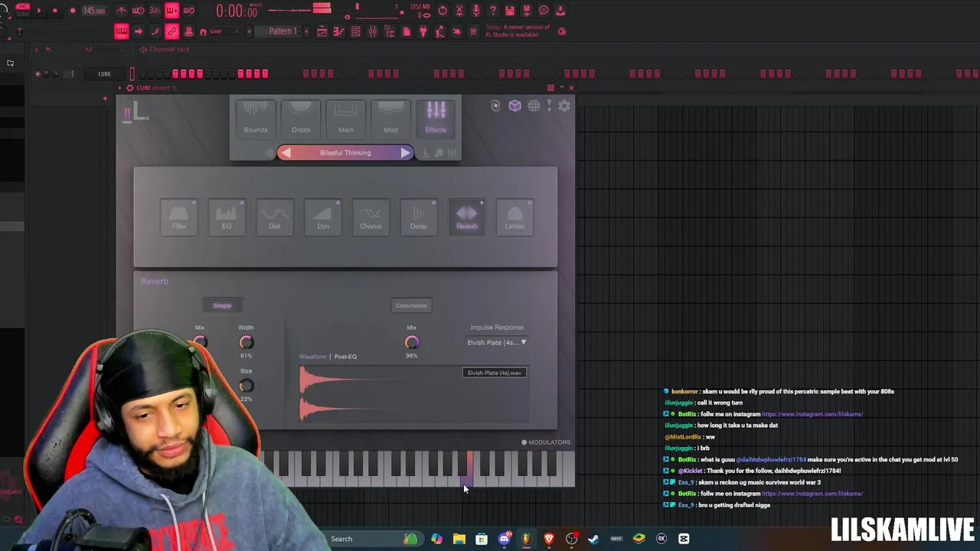This screenshot has width=980, height=551.
Task: Adjust the reverb Width knob
Action: click(246, 342)
